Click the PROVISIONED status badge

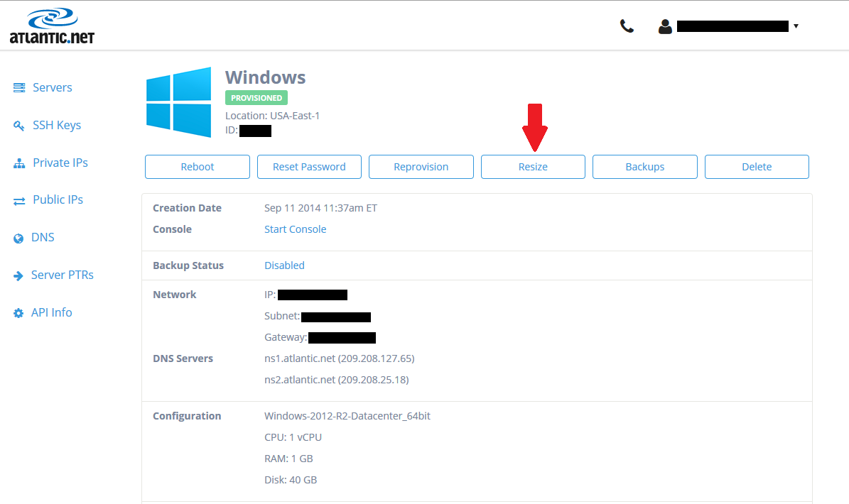point(256,98)
